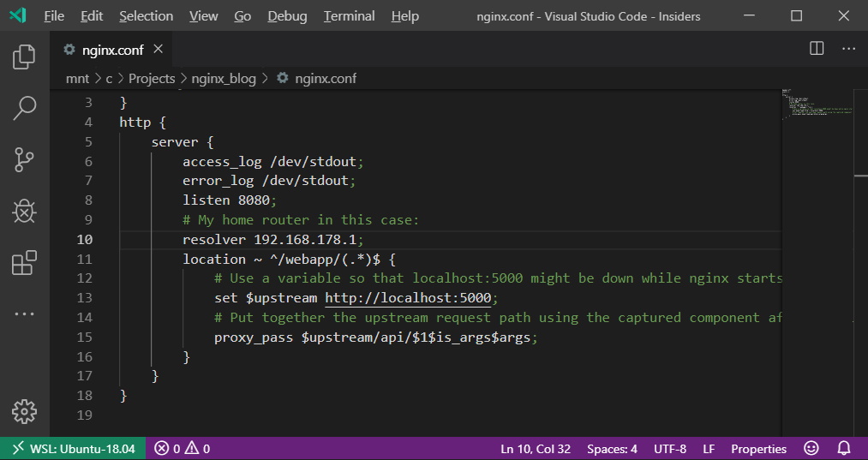
Task: Close the nginx.conf editor tab
Action: [x=158, y=49]
